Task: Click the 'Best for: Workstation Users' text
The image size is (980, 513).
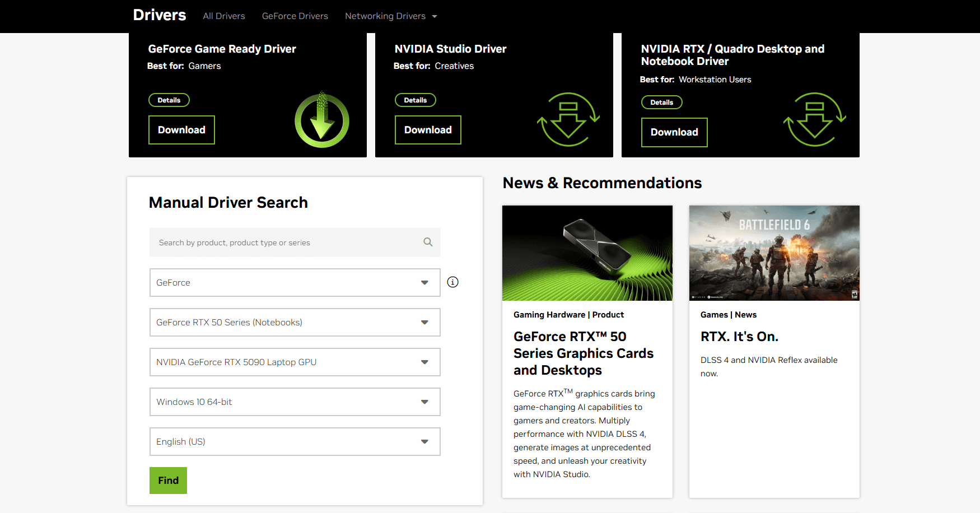Action: click(x=696, y=80)
